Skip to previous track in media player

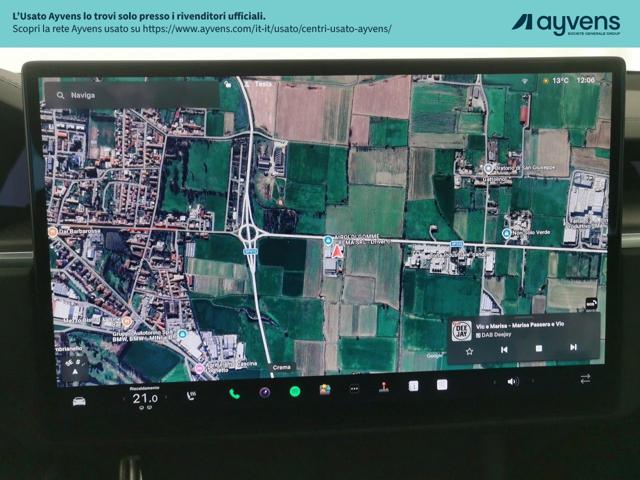[x=504, y=349]
